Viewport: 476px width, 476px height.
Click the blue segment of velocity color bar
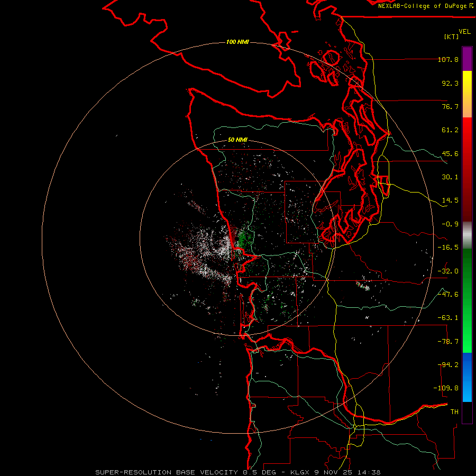click(x=467, y=377)
